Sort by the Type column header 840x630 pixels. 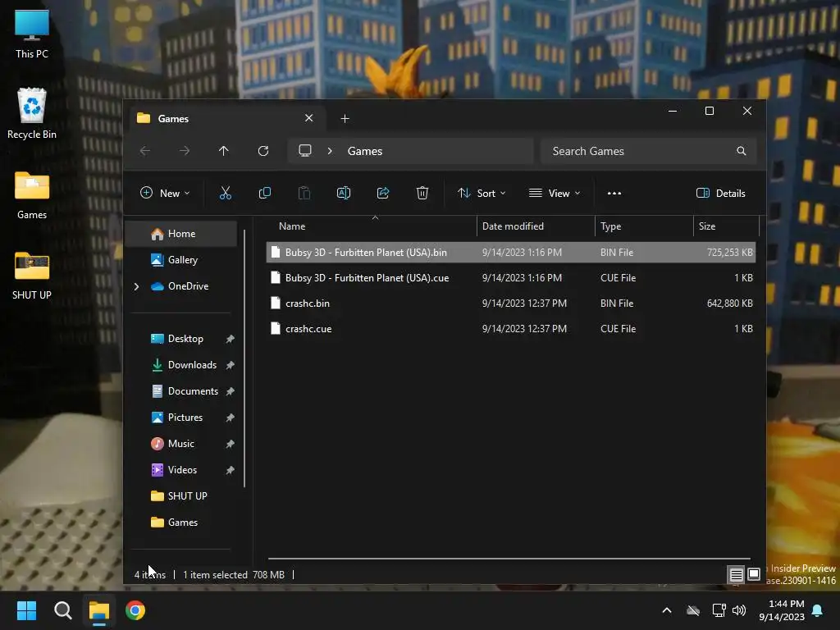(644, 226)
